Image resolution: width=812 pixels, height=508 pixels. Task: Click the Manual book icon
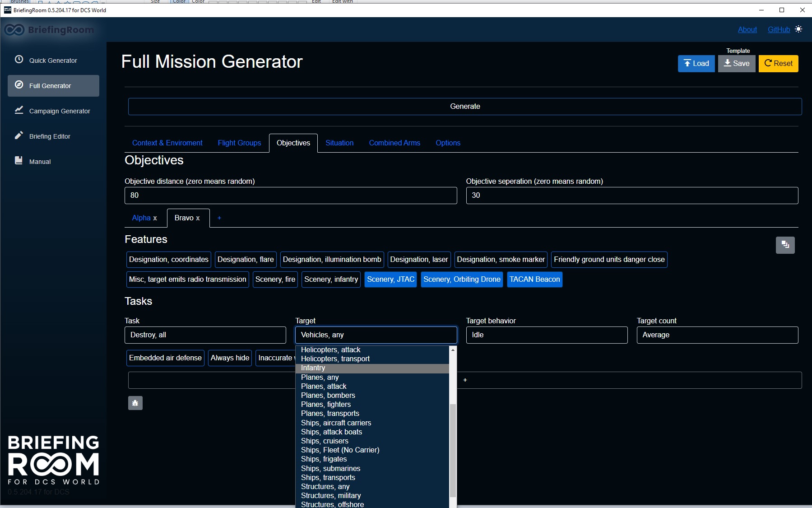click(19, 161)
